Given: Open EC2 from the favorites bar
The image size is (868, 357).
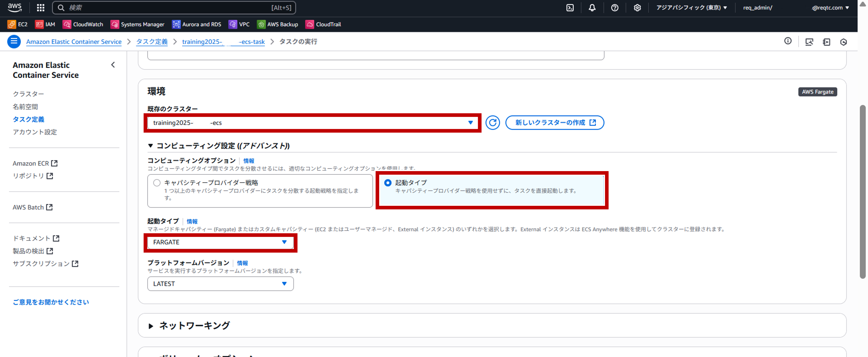Looking at the screenshot, I should tap(18, 24).
